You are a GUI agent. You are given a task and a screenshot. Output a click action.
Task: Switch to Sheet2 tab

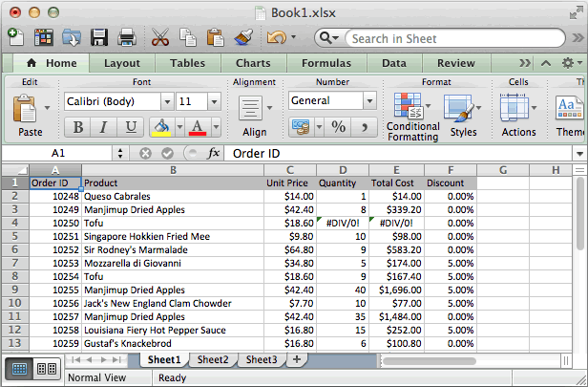[213, 359]
